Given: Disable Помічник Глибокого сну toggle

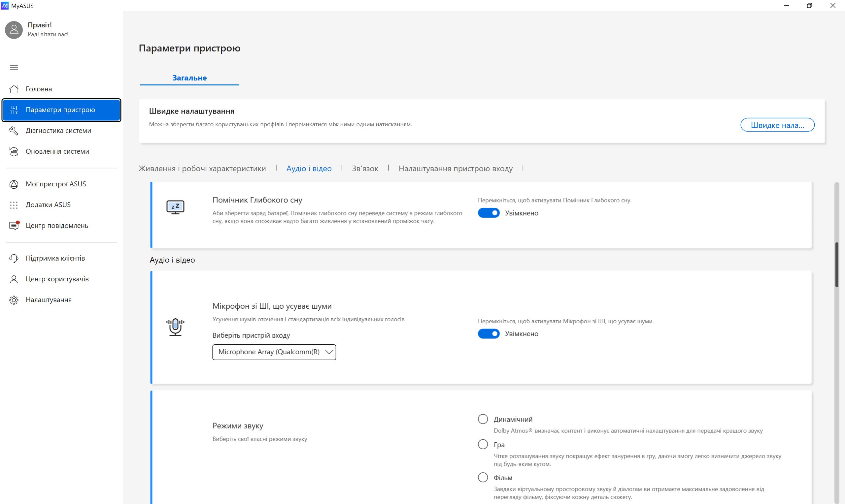Looking at the screenshot, I should 488,213.
